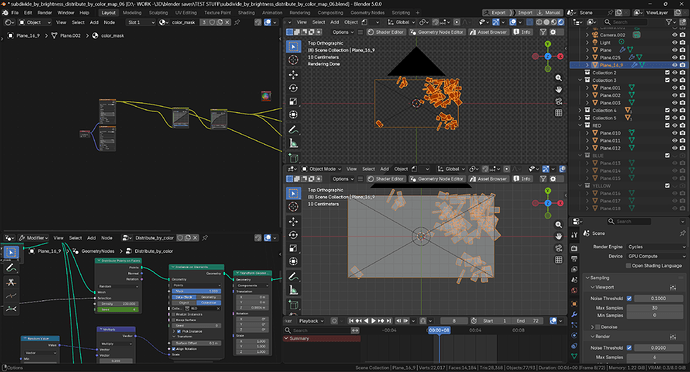Click the zoom magnifier icon in top viewport
Viewport: 690px width, 372px height.
coord(558,78)
